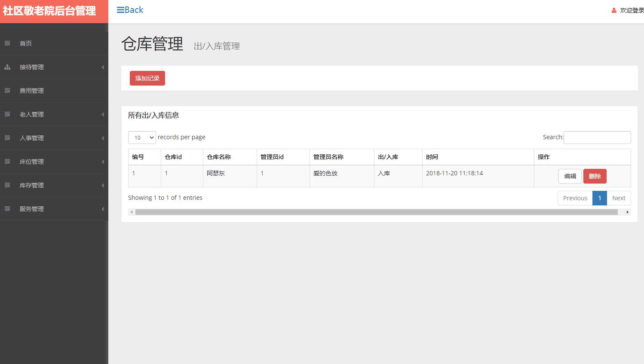Click the grid icon beside 服务管理
This screenshot has width=644, height=364.
pyautogui.click(x=7, y=209)
